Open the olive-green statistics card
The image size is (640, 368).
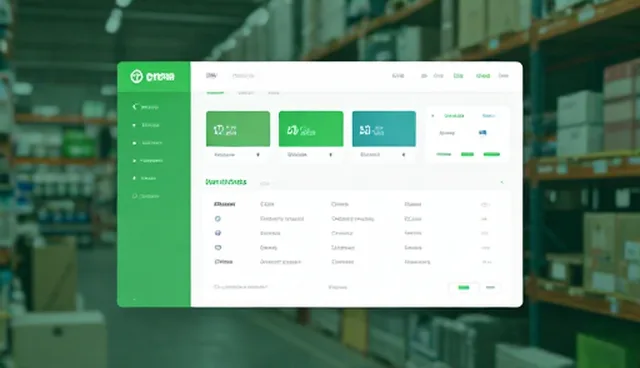238,129
